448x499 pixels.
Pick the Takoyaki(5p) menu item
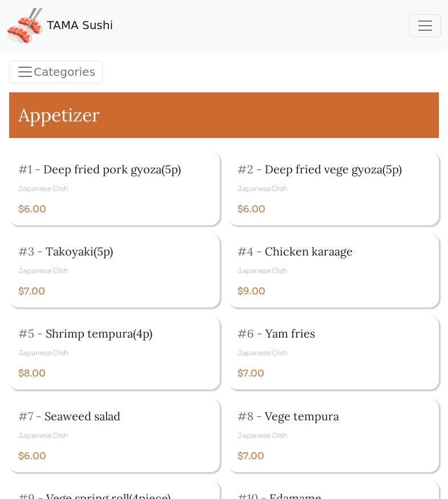115,271
